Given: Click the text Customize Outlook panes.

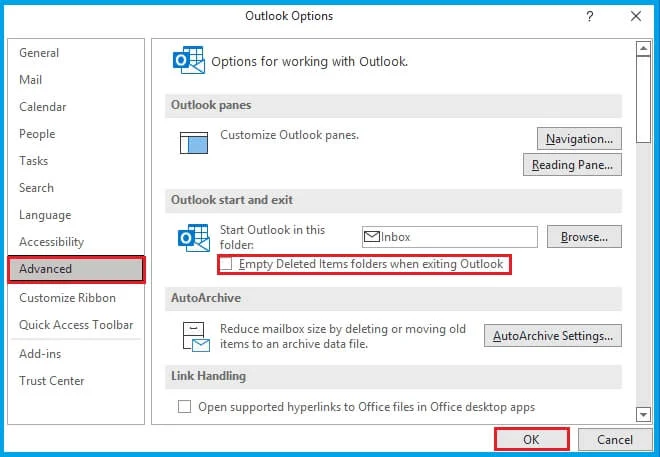Looking at the screenshot, I should coord(290,135).
